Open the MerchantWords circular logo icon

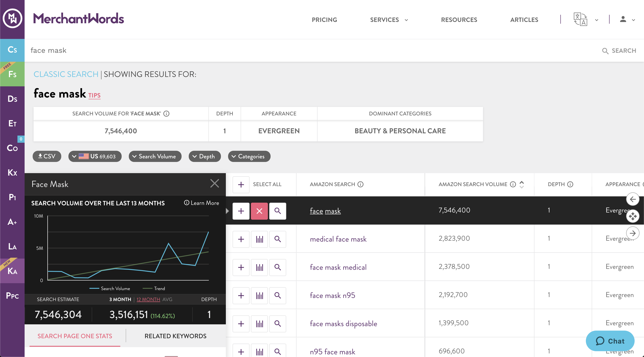pyautogui.click(x=12, y=18)
